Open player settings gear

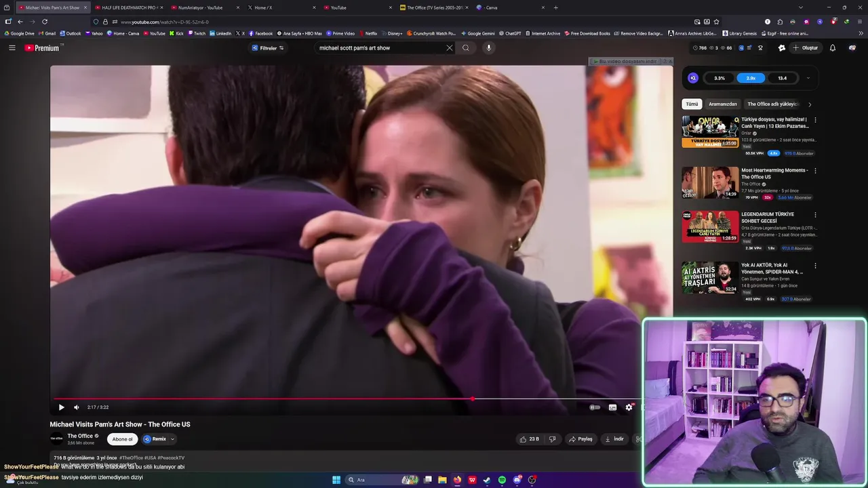(x=629, y=407)
